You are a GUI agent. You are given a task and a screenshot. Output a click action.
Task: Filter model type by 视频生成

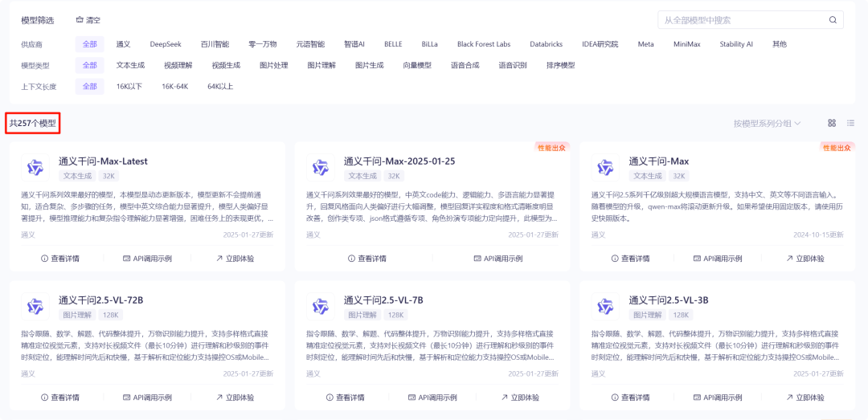point(226,65)
